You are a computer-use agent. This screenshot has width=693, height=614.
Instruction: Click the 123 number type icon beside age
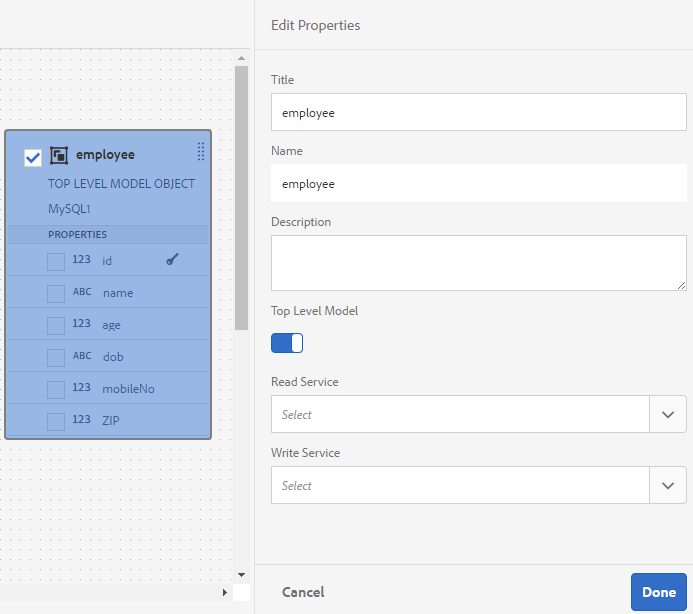(81, 324)
